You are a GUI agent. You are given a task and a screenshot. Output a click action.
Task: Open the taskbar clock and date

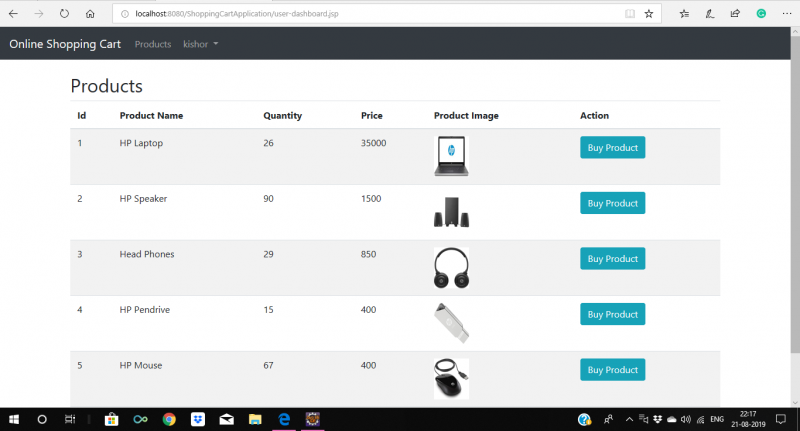(x=748, y=419)
